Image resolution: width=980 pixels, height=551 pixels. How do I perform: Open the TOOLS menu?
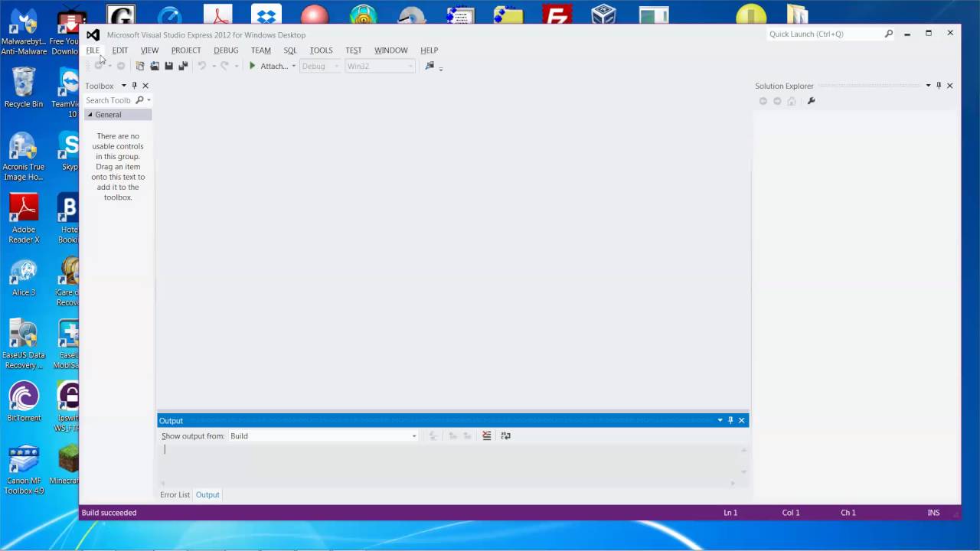point(321,51)
